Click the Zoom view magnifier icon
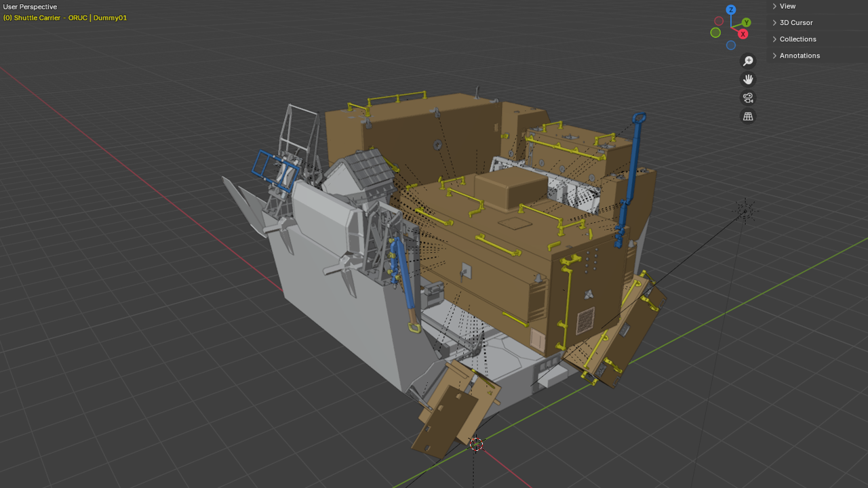 pos(748,61)
